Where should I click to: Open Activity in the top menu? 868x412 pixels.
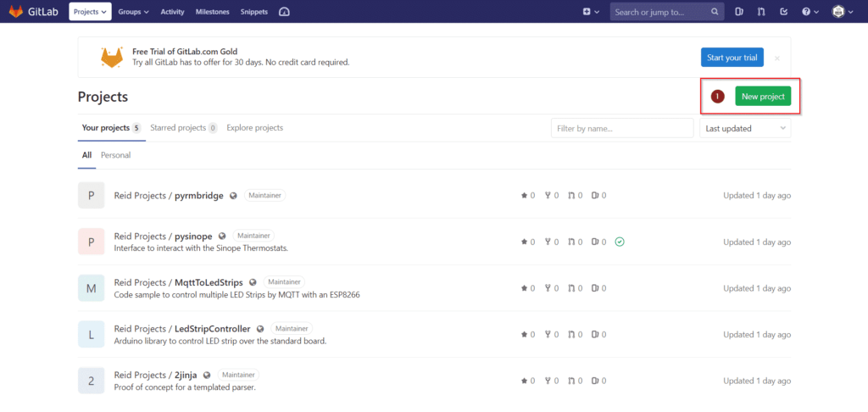(172, 12)
